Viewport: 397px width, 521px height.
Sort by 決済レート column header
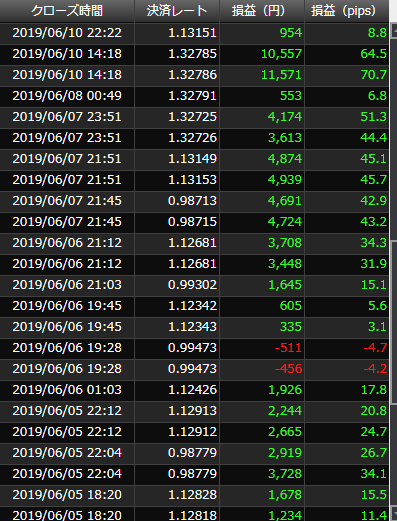[177, 11]
